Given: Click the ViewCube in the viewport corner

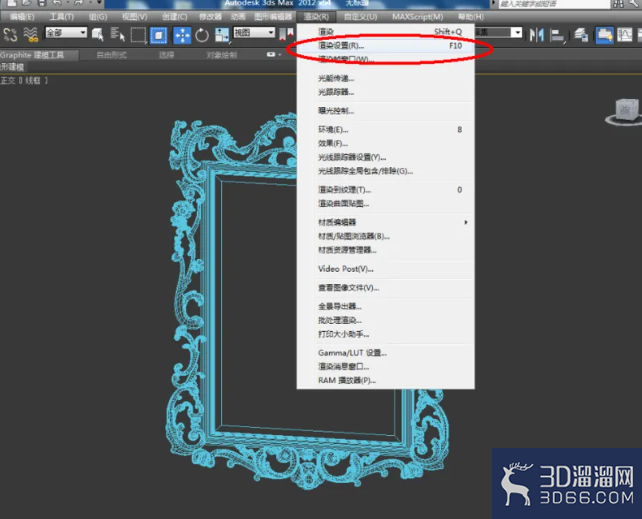Looking at the screenshot, I should coord(625,111).
